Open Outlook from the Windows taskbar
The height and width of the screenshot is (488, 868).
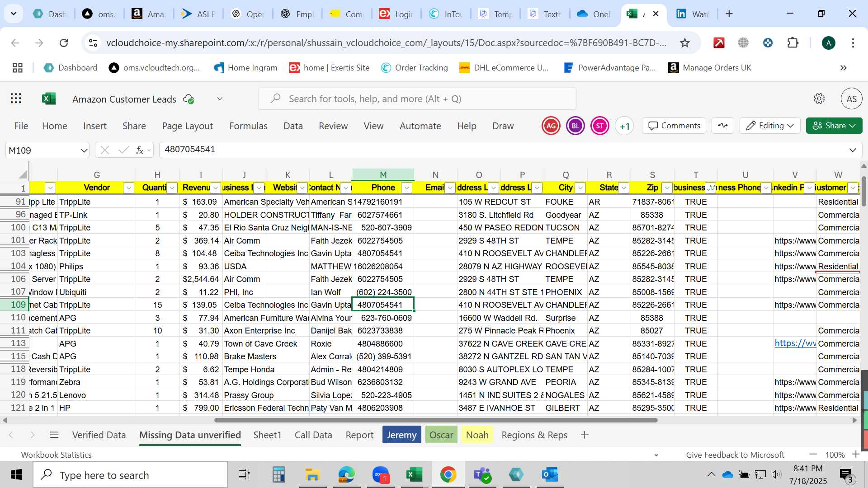tap(550, 475)
